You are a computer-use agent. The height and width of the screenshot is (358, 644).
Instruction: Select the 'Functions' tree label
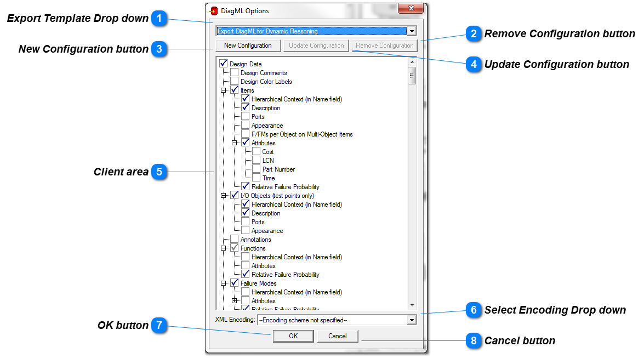point(253,248)
